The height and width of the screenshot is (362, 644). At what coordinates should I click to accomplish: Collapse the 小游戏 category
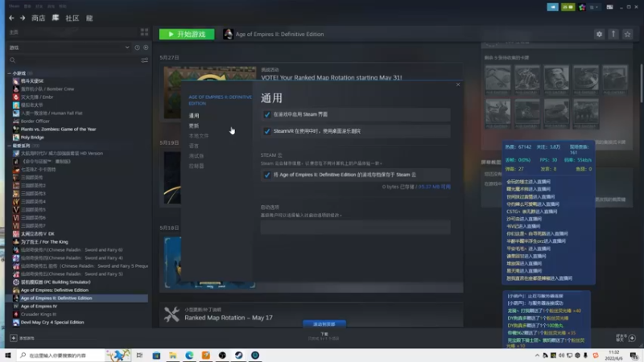10,73
